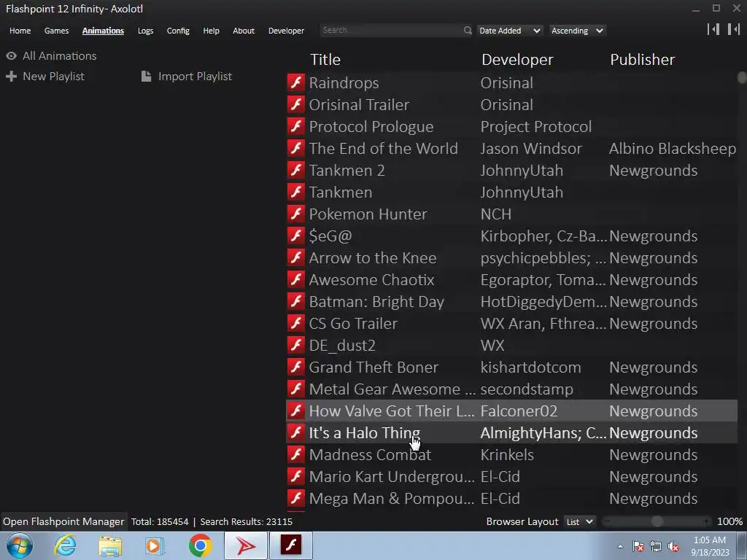
Task: Open Flash Player taskbar item
Action: tap(291, 545)
